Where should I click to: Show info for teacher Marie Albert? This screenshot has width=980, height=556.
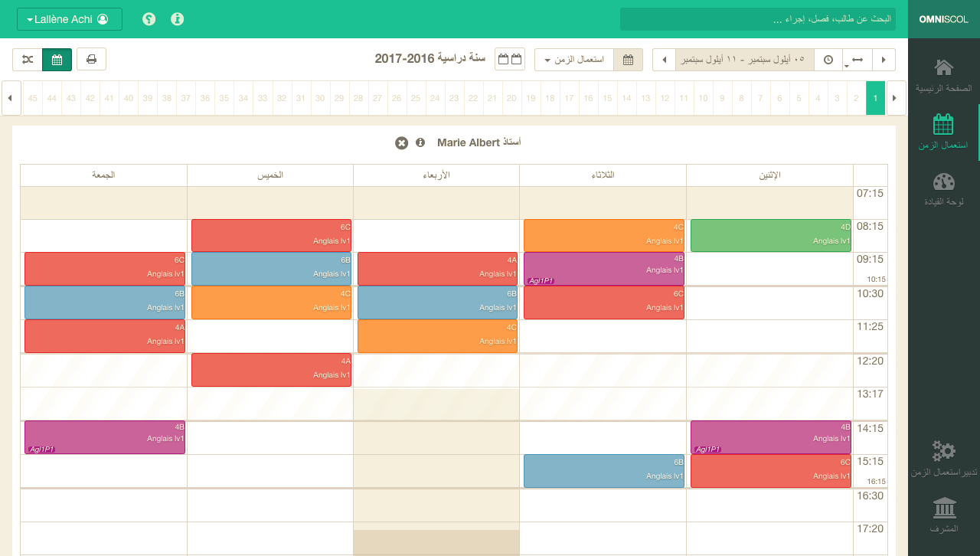[x=420, y=143]
